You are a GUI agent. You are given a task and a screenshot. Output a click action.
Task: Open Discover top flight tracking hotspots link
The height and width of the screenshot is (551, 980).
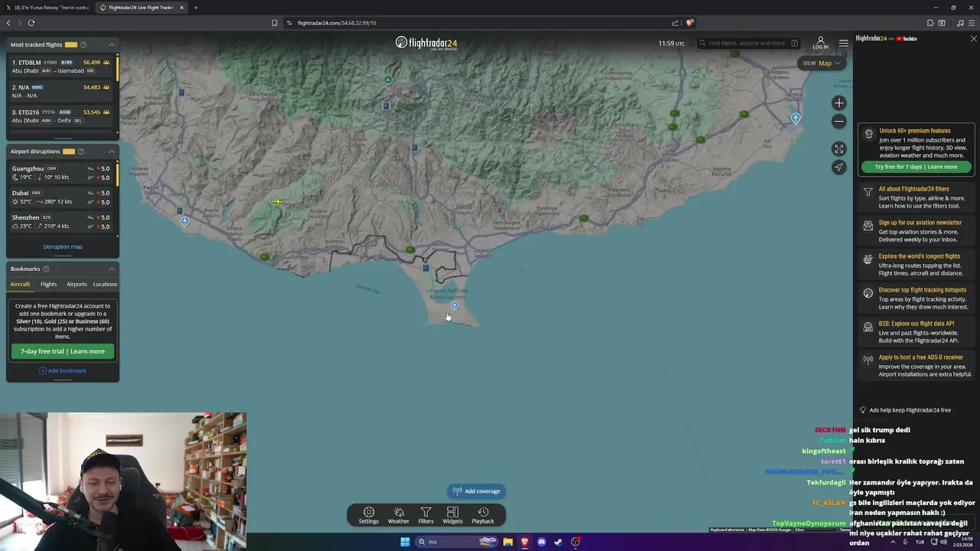point(916,298)
